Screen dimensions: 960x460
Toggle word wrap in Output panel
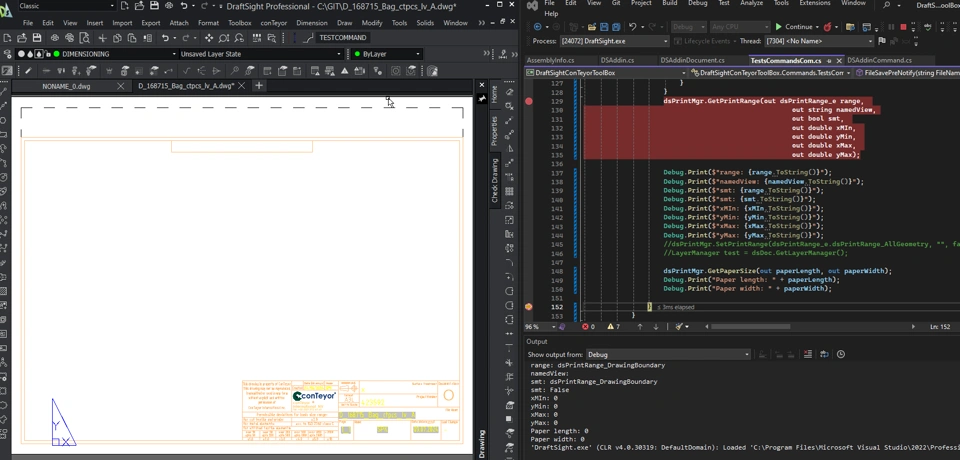822,354
